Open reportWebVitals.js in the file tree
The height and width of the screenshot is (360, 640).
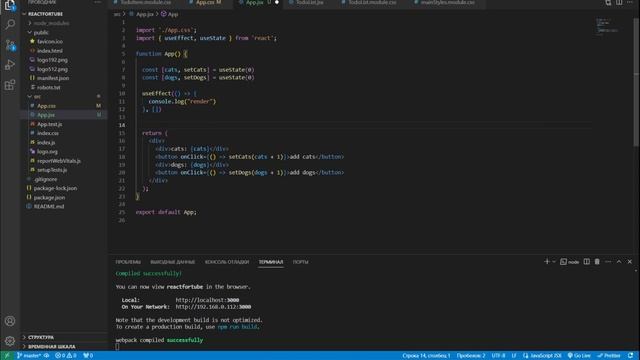[x=59, y=161]
